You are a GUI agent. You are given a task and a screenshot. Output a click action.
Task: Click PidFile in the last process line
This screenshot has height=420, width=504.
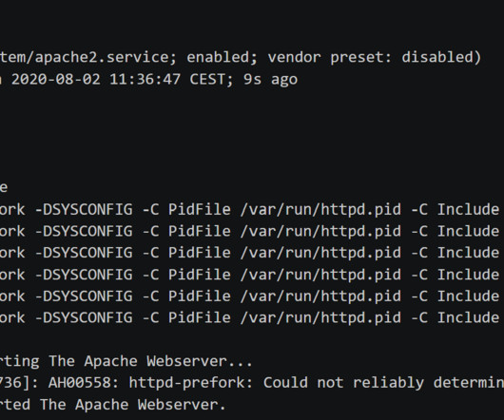point(200,317)
